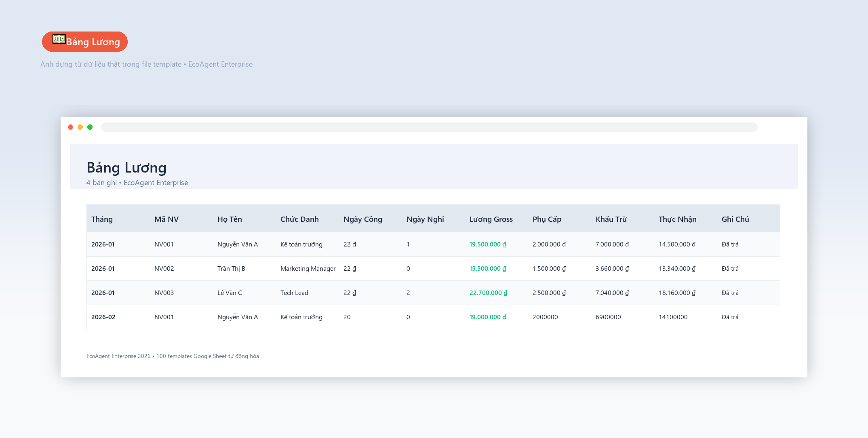
Task: Click allowance value 1.500.000 ₫
Action: [x=549, y=269]
